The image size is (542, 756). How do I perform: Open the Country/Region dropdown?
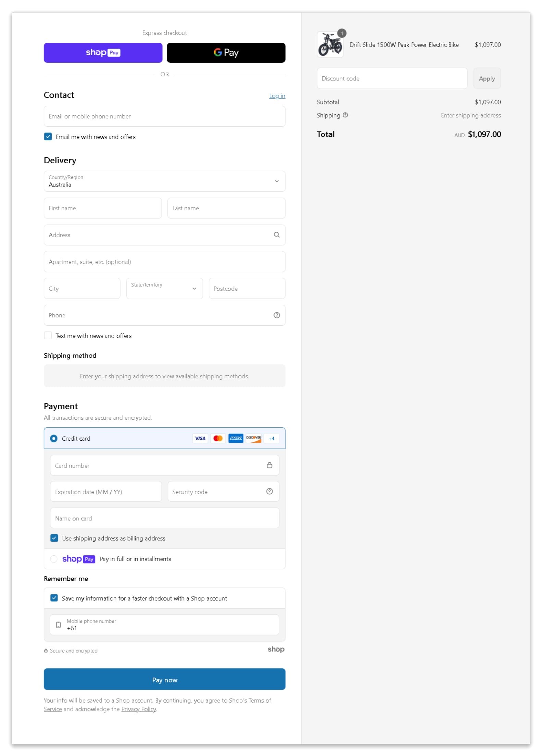[x=164, y=181]
